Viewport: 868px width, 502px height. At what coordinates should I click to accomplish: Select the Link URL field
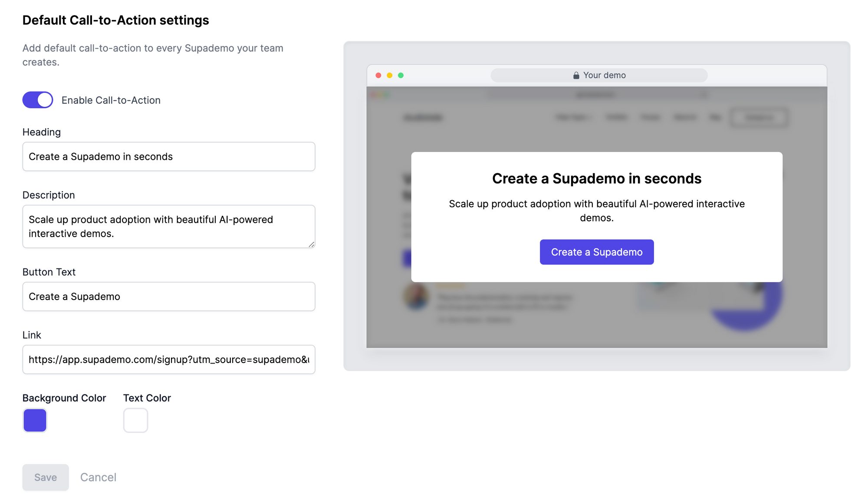point(169,360)
